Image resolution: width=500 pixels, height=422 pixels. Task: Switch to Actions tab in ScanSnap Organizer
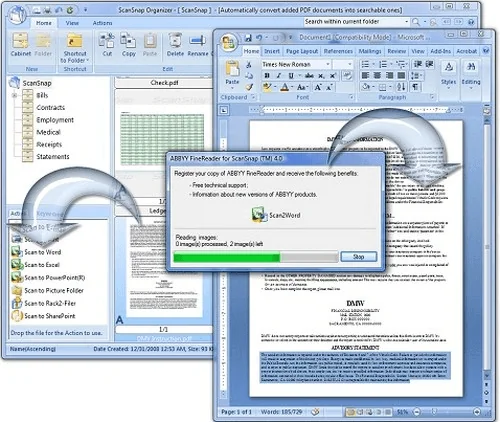[102, 23]
